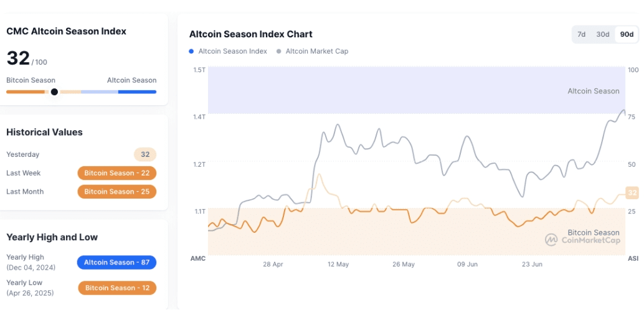Click the 12 May date on the axis

pyautogui.click(x=338, y=265)
